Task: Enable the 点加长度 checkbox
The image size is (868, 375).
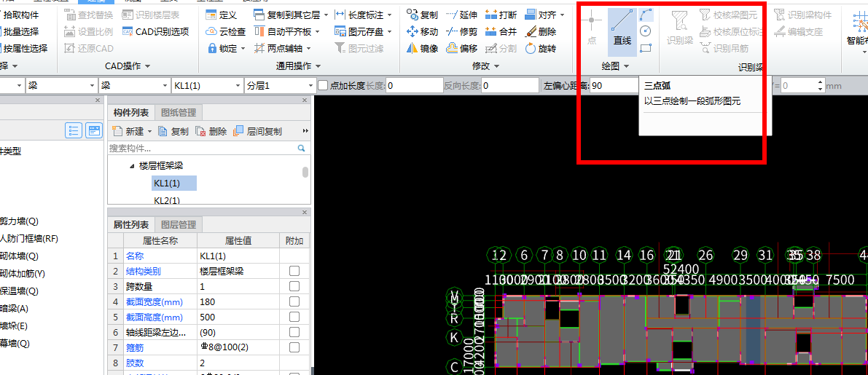Action: 323,86
